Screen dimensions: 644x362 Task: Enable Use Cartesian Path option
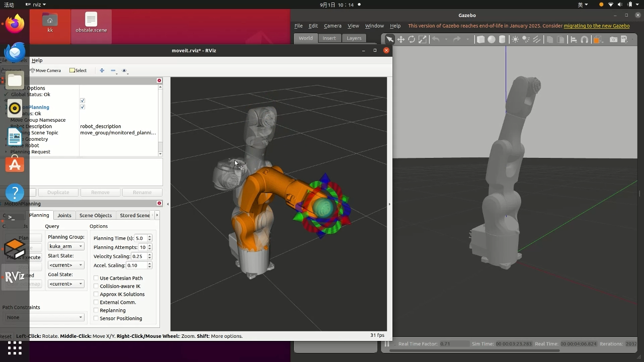96,278
